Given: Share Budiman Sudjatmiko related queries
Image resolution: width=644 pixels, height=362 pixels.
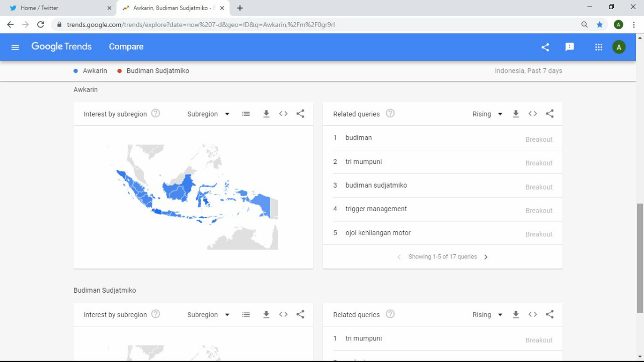Looking at the screenshot, I should pyautogui.click(x=550, y=314).
